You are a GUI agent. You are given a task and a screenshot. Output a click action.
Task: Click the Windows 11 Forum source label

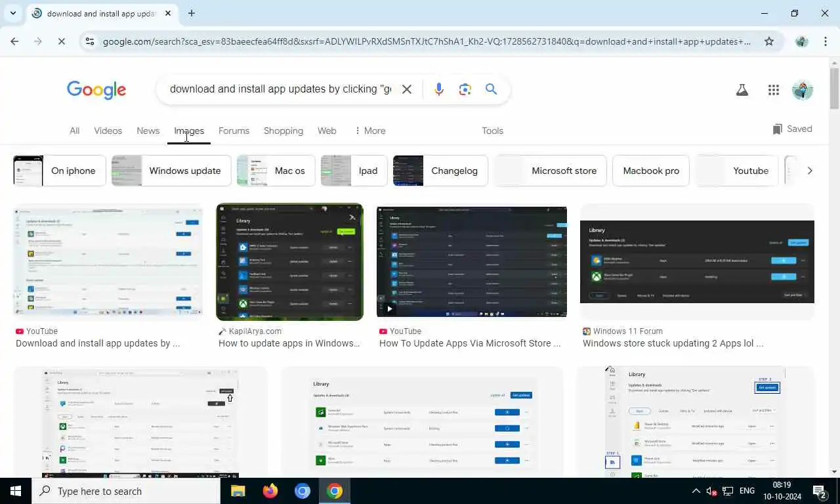pyautogui.click(x=628, y=331)
